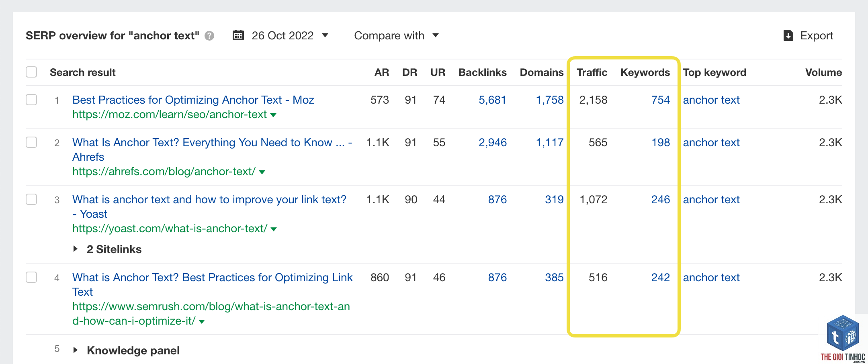This screenshot has height=364, width=868.
Task: Click the Semrush traffic value 516
Action: [x=598, y=277]
